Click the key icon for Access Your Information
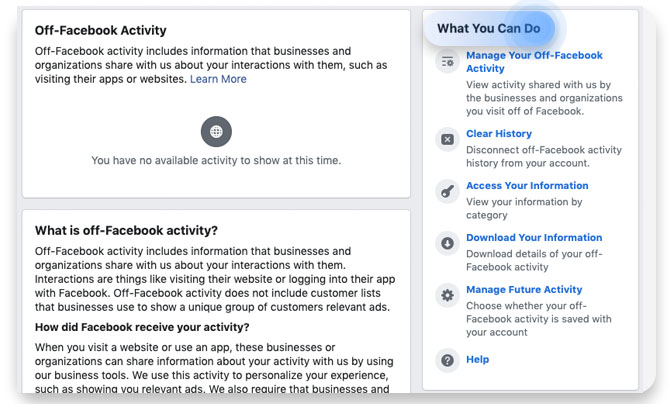This screenshot has width=669, height=404. pos(447,191)
